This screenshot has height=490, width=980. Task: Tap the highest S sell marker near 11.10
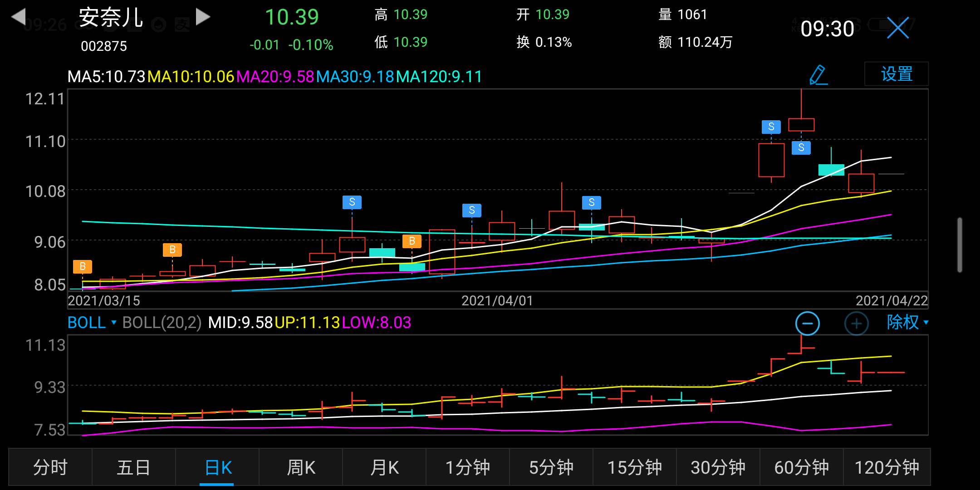[x=771, y=127]
